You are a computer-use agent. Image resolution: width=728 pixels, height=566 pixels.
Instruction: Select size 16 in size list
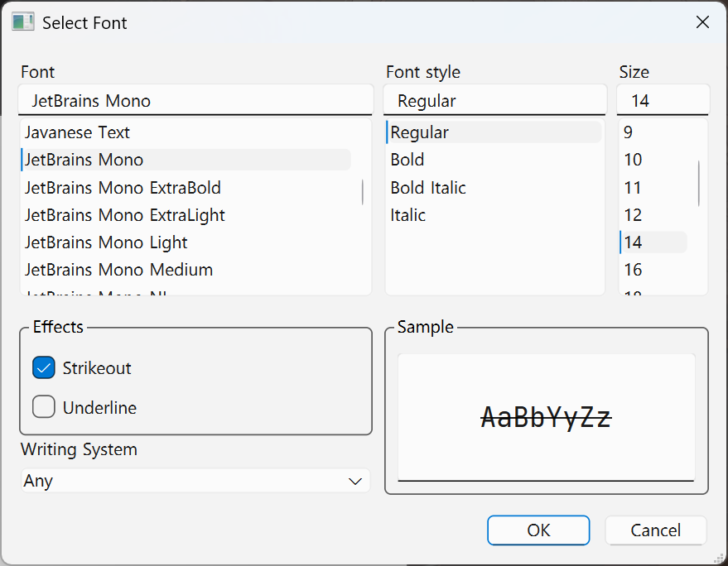[633, 270]
